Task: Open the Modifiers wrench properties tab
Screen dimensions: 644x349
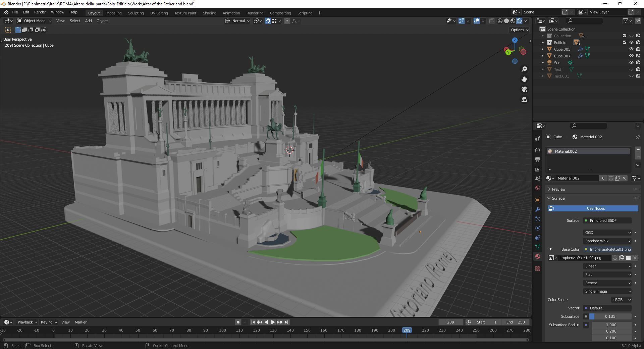Action: (538, 209)
